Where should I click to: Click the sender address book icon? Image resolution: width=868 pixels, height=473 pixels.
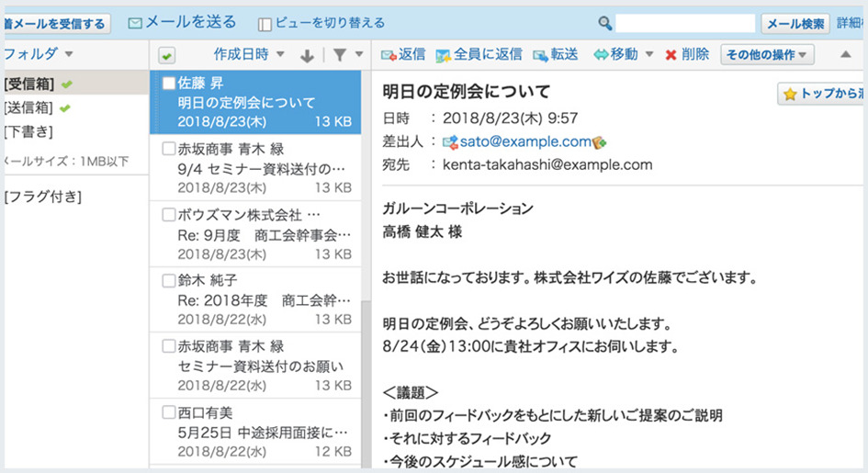pos(600,142)
